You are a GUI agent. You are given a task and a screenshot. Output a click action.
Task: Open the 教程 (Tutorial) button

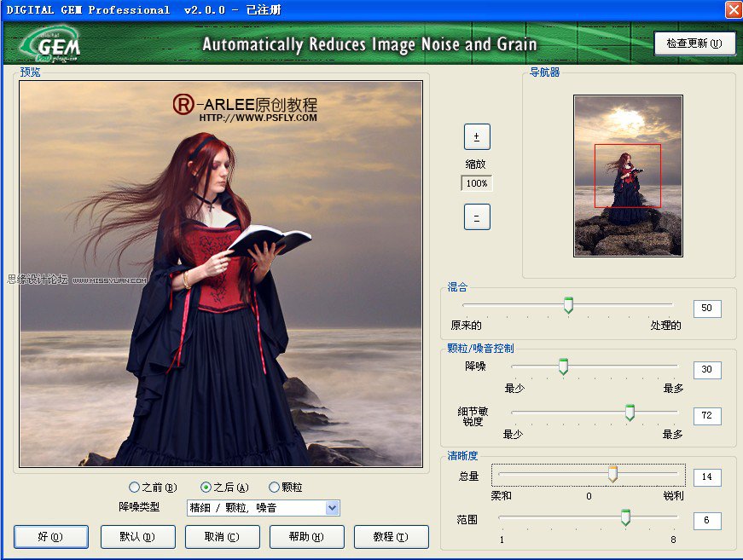point(391,537)
